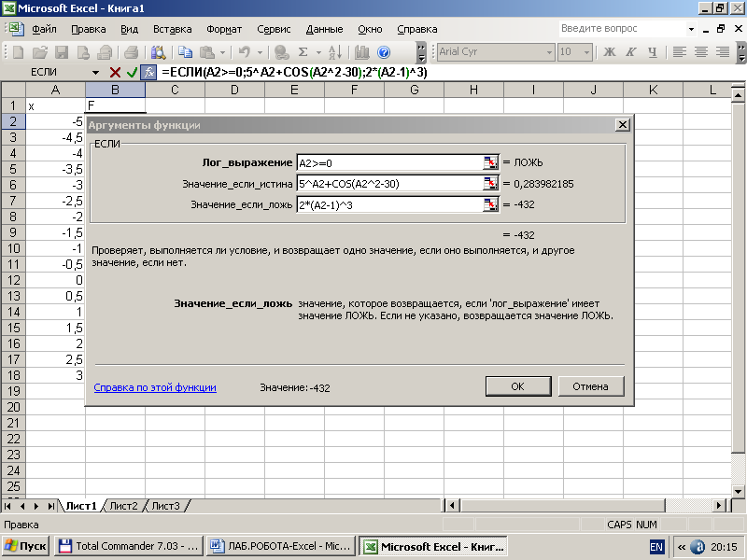The height and width of the screenshot is (560, 747).
Task: Open the Данные menu
Action: (324, 29)
